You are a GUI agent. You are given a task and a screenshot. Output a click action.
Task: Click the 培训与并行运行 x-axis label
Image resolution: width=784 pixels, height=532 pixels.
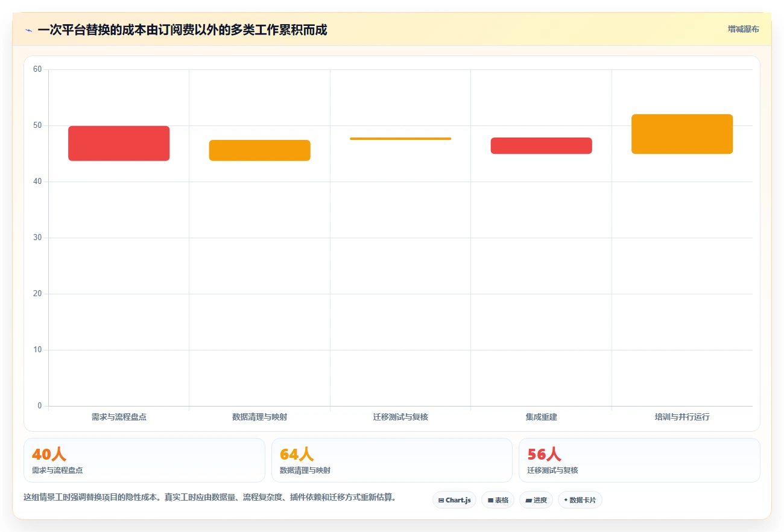pos(682,417)
